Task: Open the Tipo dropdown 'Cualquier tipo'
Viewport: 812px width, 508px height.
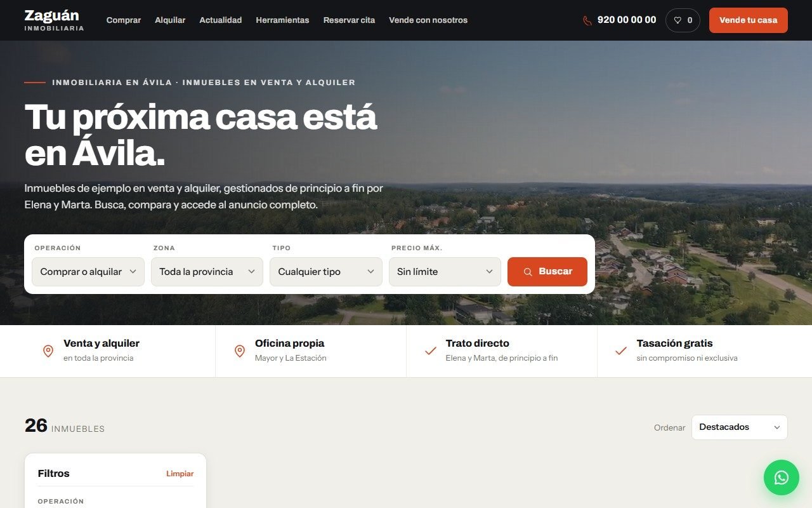Action: [x=326, y=272]
